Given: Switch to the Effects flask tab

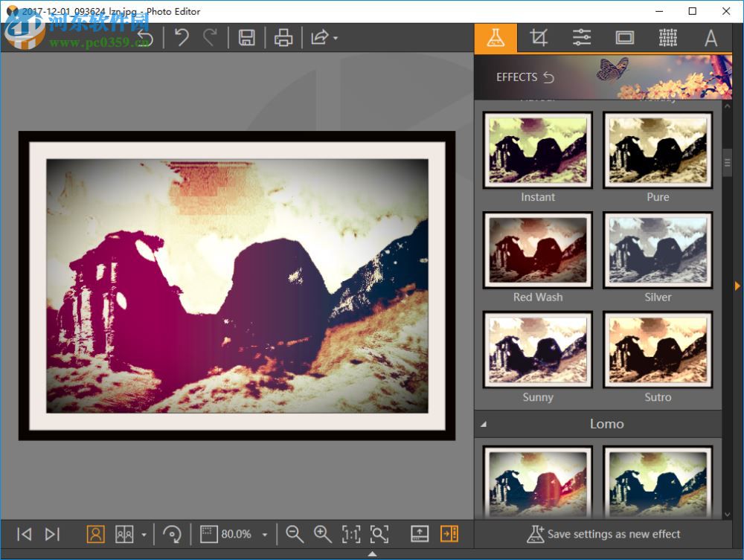Looking at the screenshot, I should pyautogui.click(x=497, y=38).
